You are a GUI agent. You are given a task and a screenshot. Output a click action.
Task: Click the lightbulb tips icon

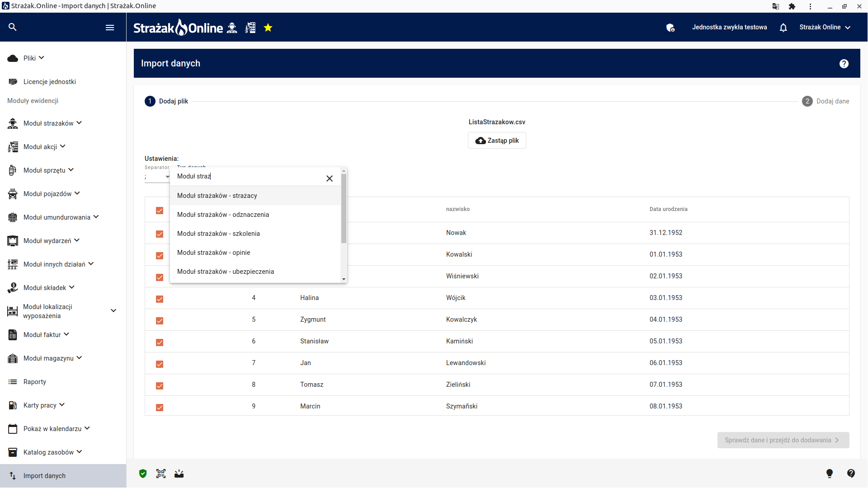point(830,474)
